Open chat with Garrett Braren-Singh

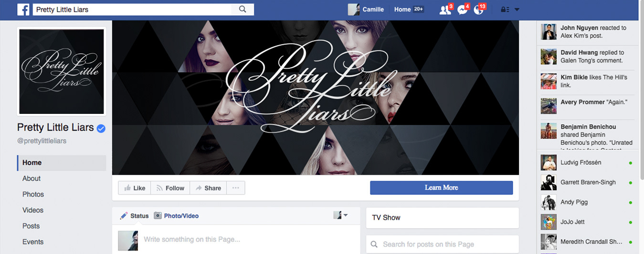tap(588, 182)
